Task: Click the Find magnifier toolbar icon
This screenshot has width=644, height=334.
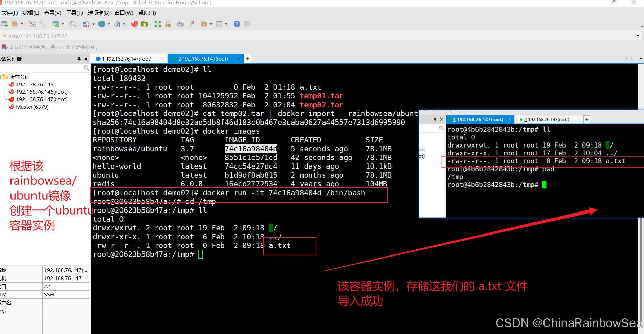Action: coord(73,24)
